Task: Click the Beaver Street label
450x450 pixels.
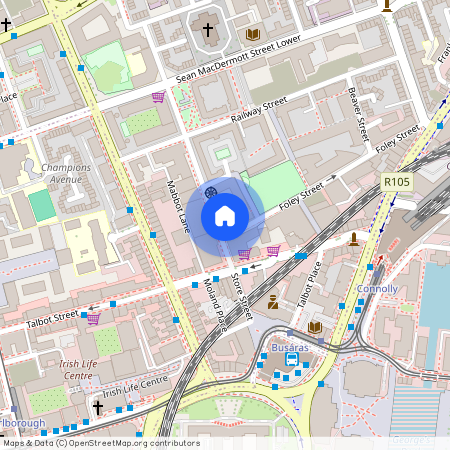Action: pos(359,114)
